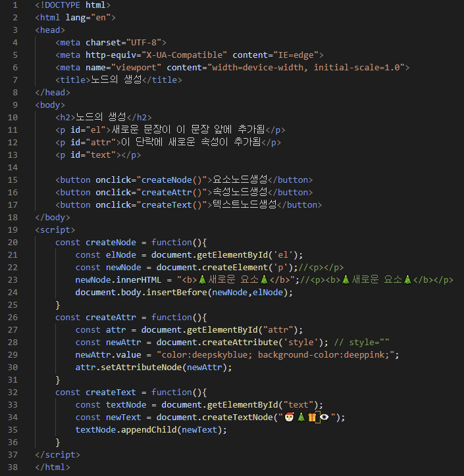Click the //<p></p> comment on line 22
Image resolution: width=464 pixels, height=476 pixels.
click(321, 267)
